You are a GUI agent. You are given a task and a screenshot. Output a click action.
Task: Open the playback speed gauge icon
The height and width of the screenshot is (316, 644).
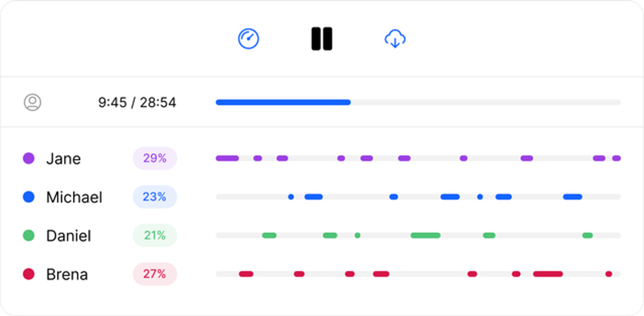tap(248, 39)
